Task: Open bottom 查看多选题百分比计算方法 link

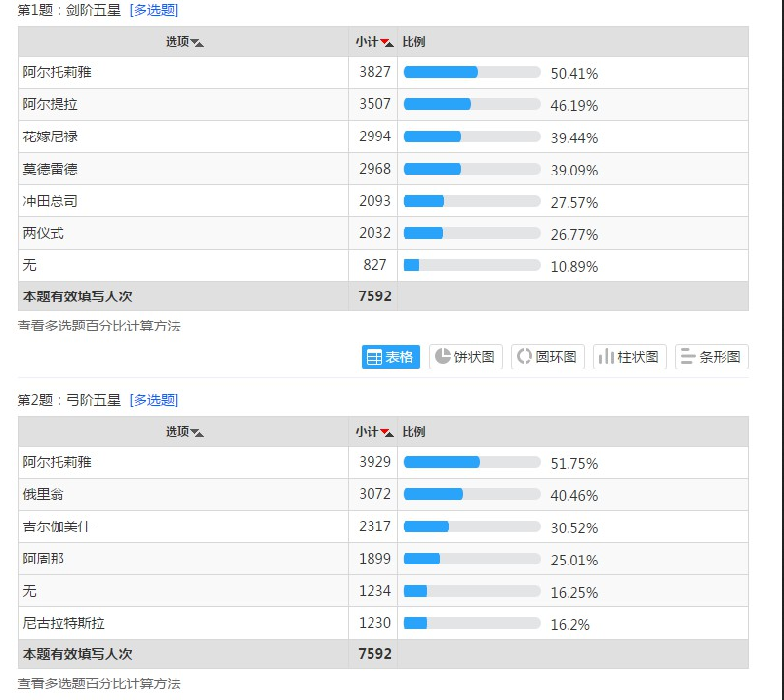Action: (x=99, y=684)
